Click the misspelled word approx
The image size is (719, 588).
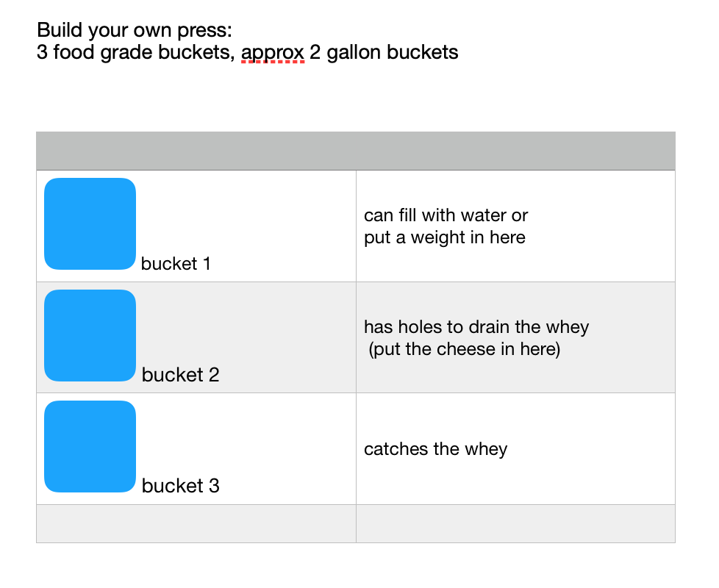point(272,53)
